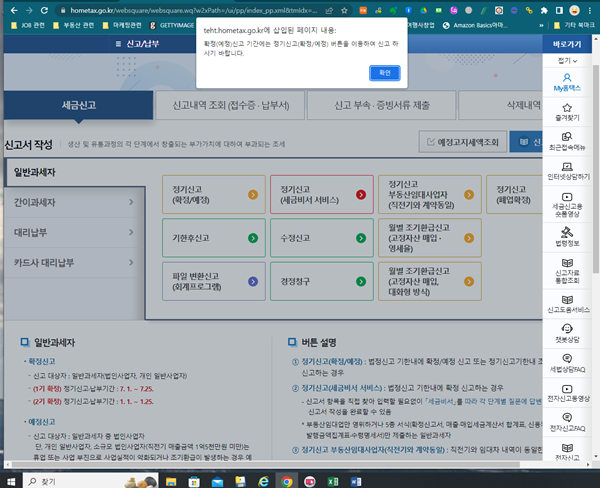Click the bookmark star in the address bar
The image size is (601, 489).
(344, 11)
